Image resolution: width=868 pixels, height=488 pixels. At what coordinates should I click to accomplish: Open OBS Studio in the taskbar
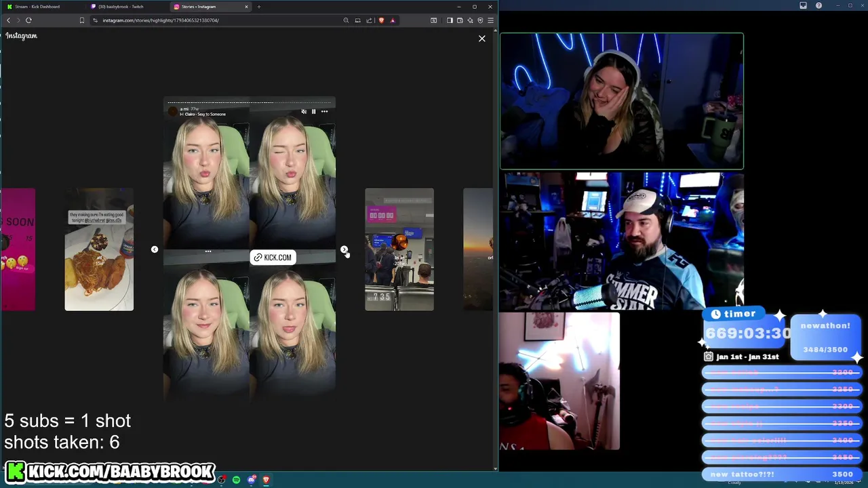pos(222,480)
